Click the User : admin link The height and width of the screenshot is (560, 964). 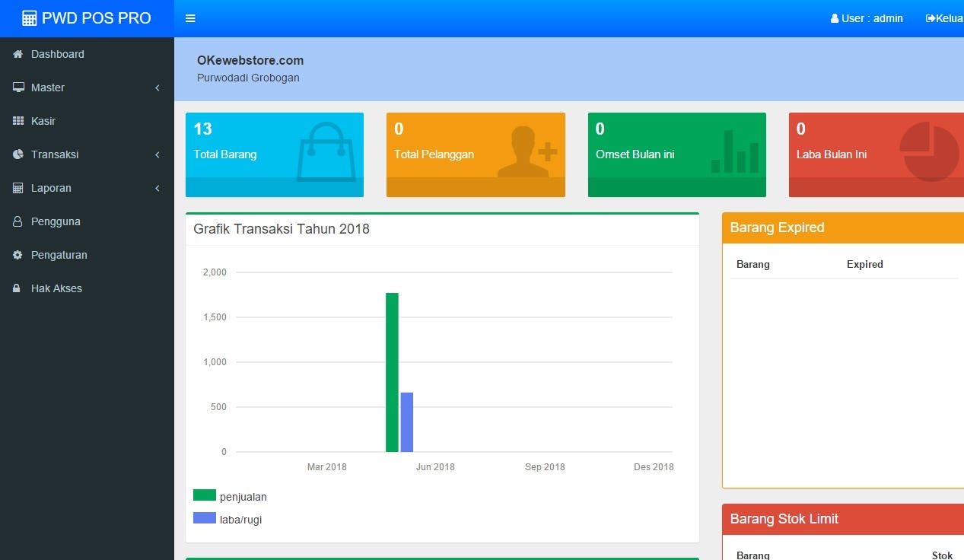point(867,18)
